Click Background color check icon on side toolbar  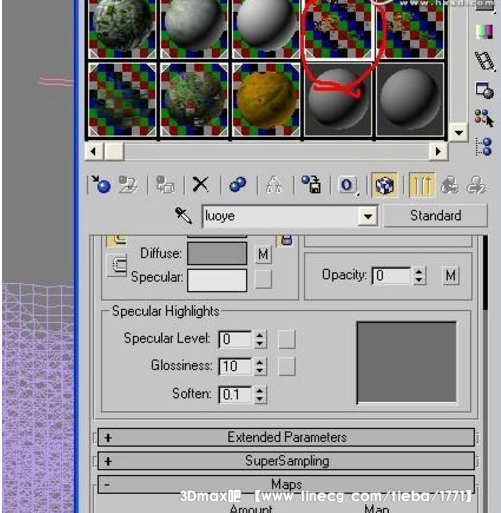point(484,32)
